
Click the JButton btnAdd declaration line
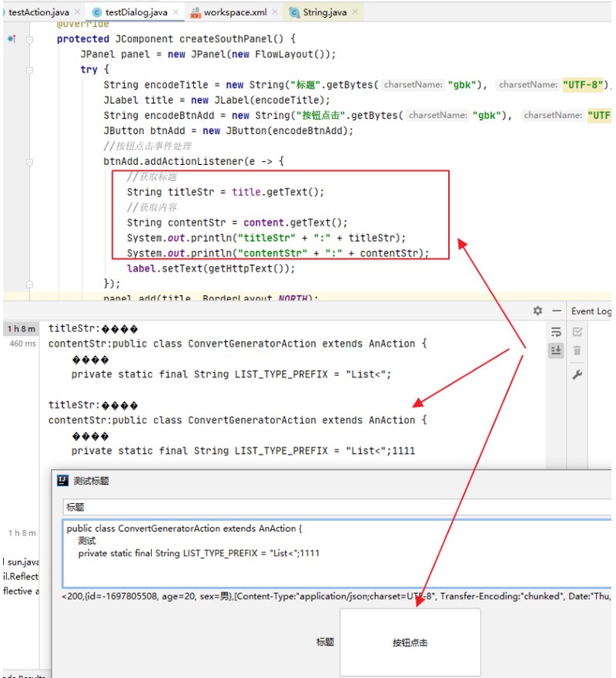pos(228,130)
